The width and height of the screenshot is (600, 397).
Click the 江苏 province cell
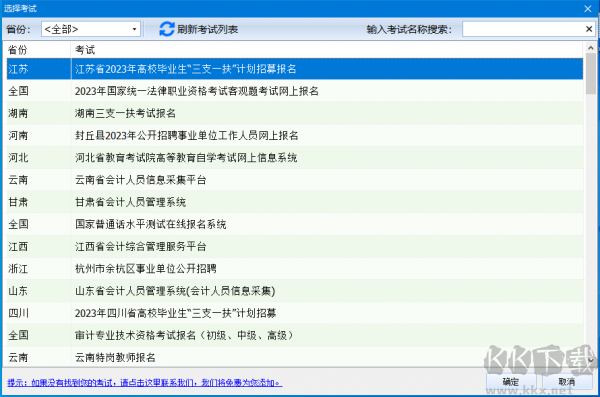pyautogui.click(x=38, y=69)
